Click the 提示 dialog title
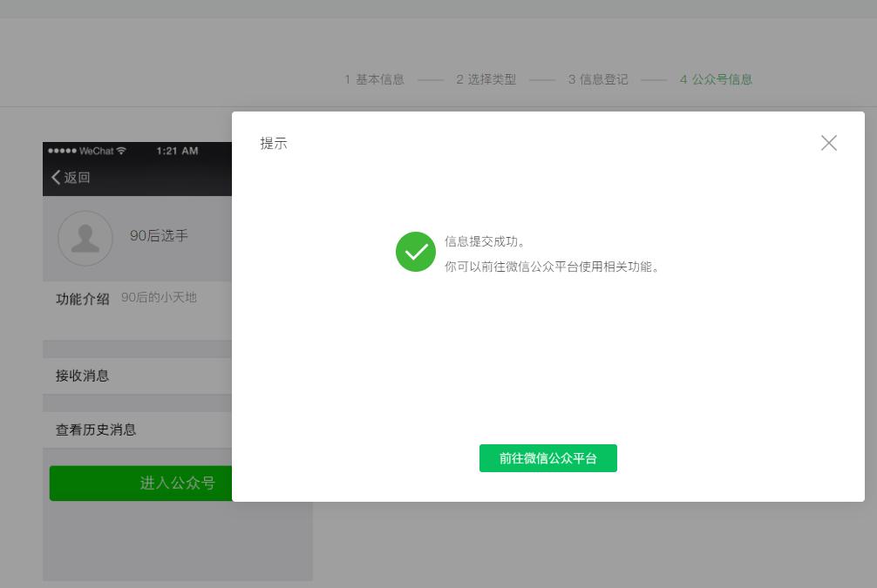Viewport: 877px width, 588px height. pyautogui.click(x=275, y=143)
